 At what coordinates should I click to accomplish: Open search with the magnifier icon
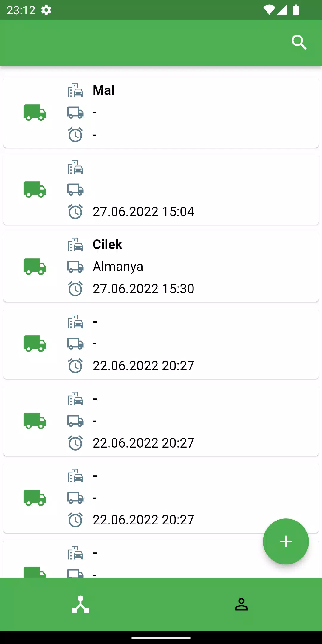299,42
